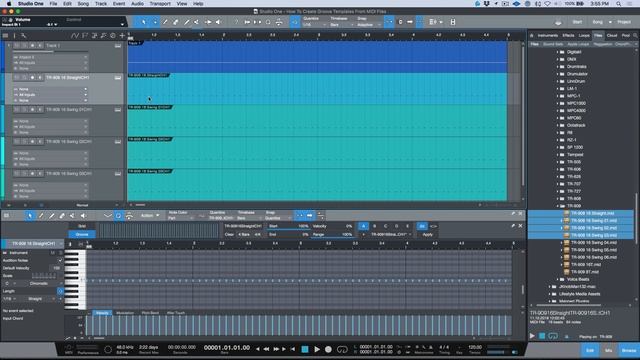Select the Arrow tool in arrange toolbar
Image resolution: width=640 pixels, height=360 pixels.
pos(143,22)
